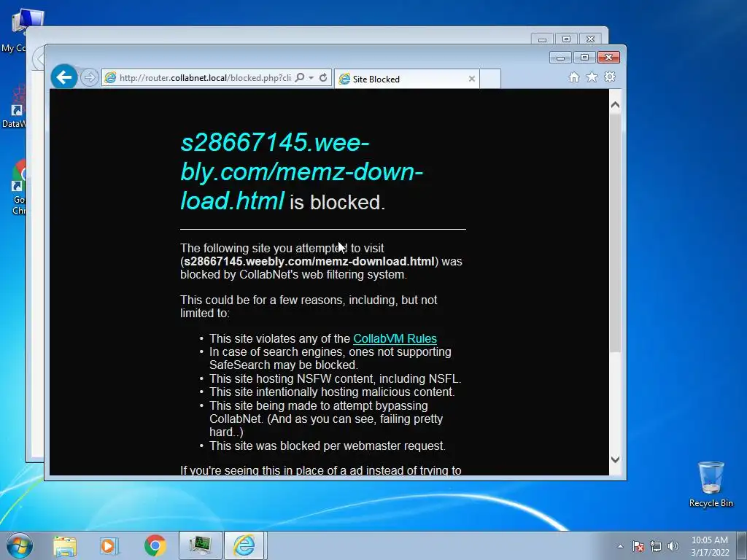This screenshot has width=747, height=560.
Task: Close the Site Blocked tab
Action: (x=472, y=79)
